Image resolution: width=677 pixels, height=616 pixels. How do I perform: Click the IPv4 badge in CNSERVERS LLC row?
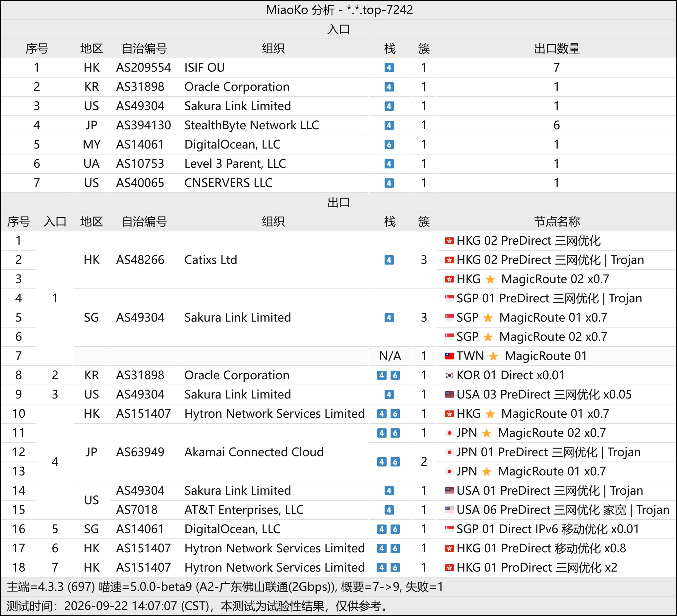tap(389, 183)
